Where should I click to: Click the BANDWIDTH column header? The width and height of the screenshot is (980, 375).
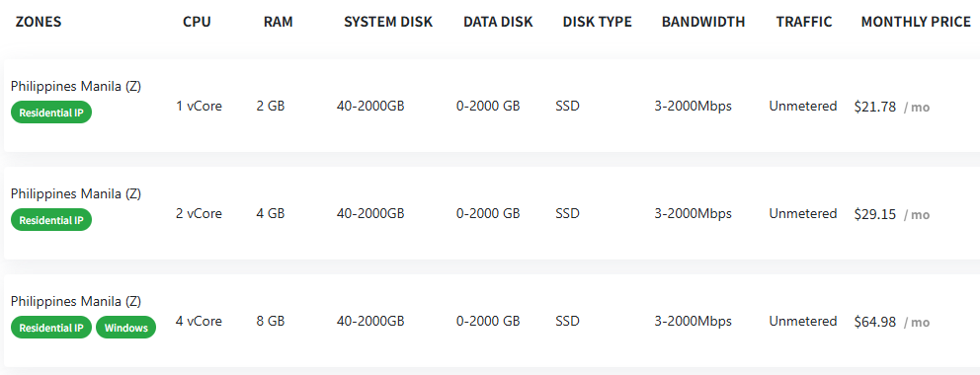pyautogui.click(x=703, y=22)
